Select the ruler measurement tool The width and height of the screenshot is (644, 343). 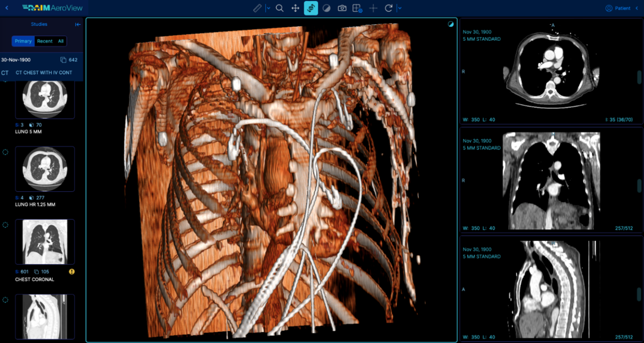pos(257,8)
